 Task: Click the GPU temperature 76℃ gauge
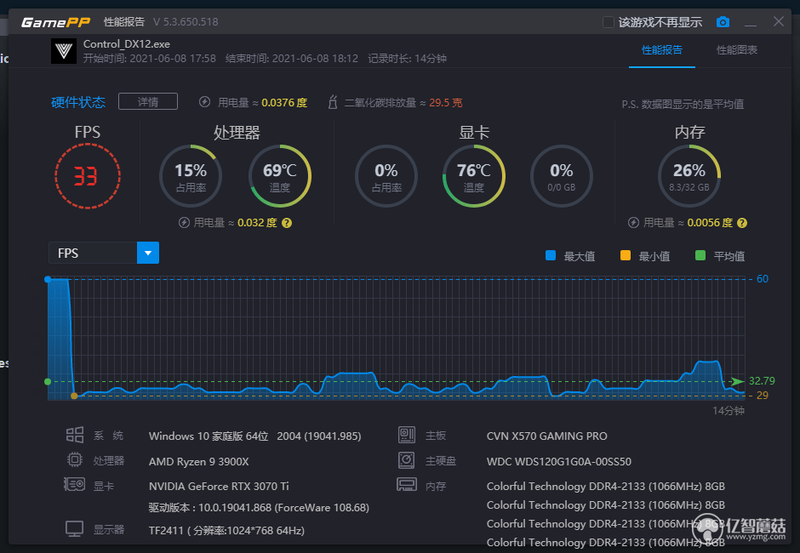click(x=474, y=176)
